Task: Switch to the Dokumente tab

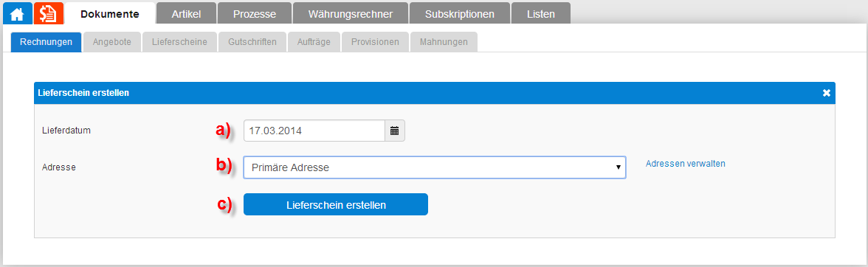Action: coord(109,14)
